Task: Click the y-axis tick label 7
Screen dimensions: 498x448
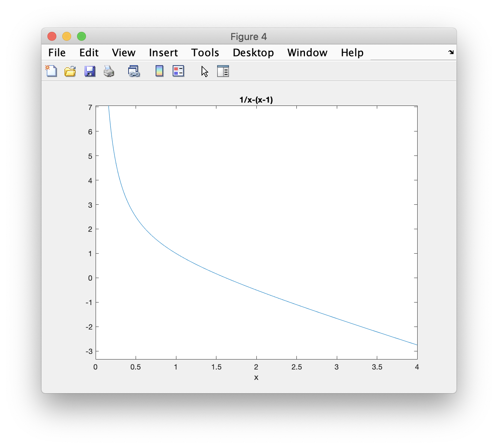Action: click(90, 107)
